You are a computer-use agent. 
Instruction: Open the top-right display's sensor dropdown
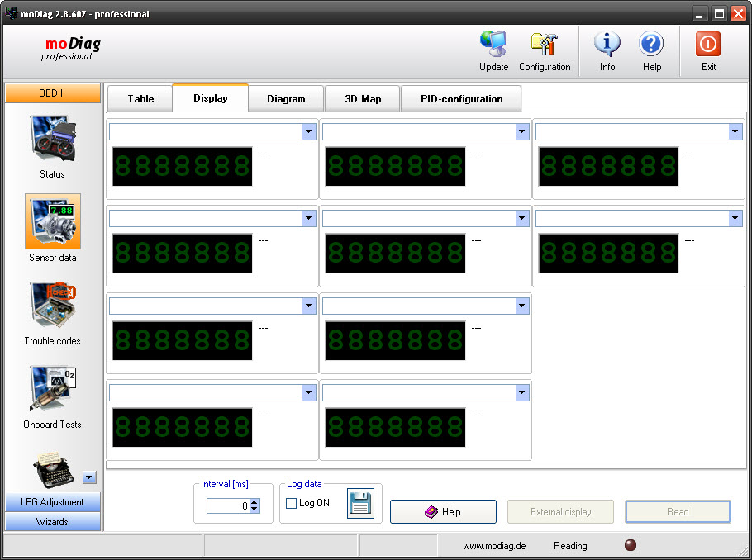[735, 131]
